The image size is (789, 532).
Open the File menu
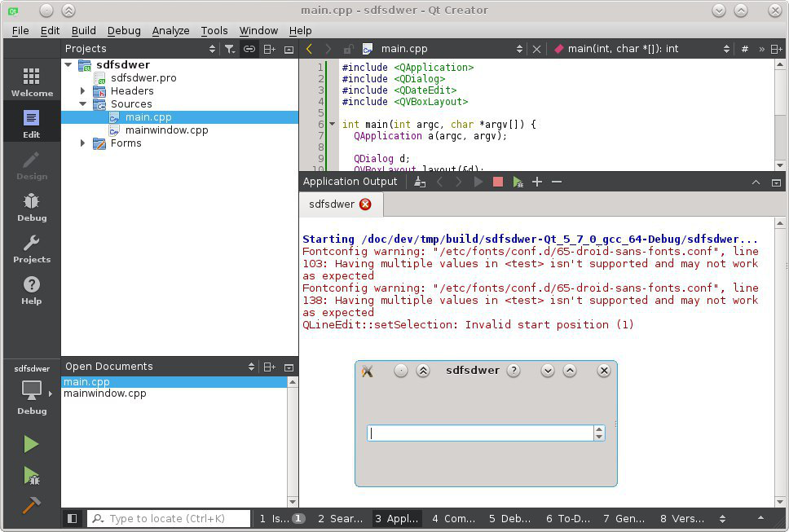point(20,31)
